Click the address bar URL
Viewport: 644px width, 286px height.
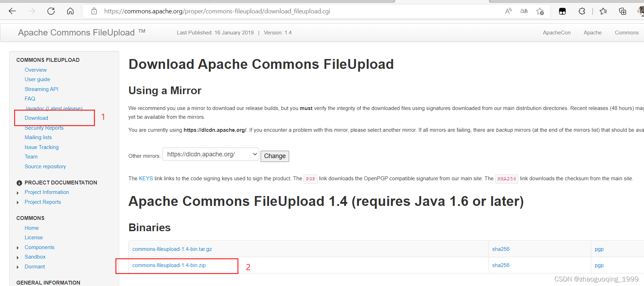(217, 11)
